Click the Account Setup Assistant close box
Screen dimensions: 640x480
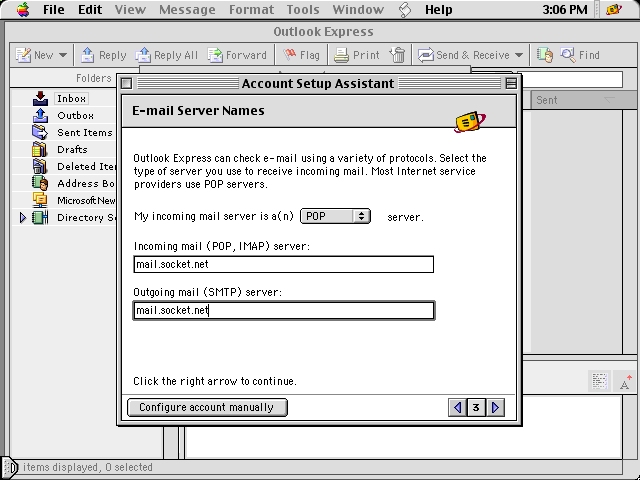[x=127, y=83]
